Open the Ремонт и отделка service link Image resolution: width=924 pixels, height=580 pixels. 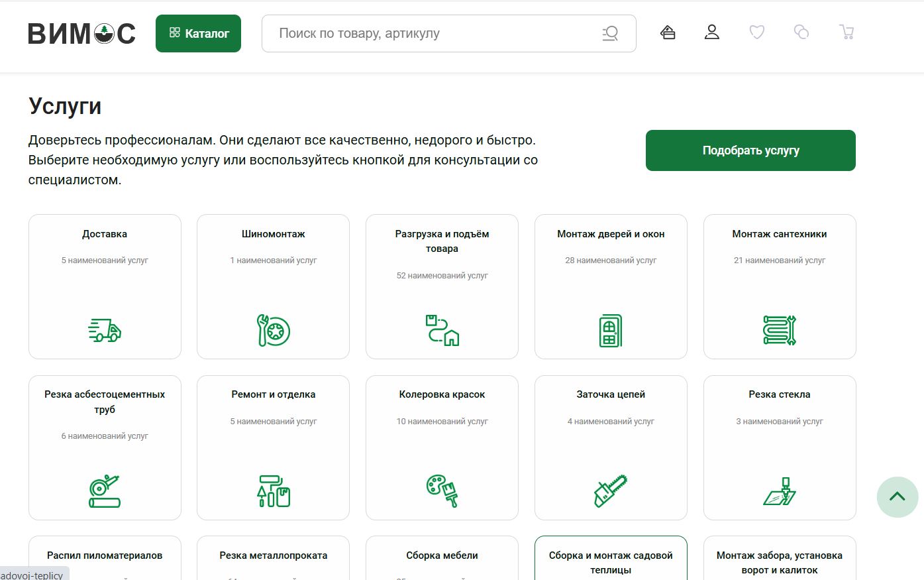[x=274, y=394]
